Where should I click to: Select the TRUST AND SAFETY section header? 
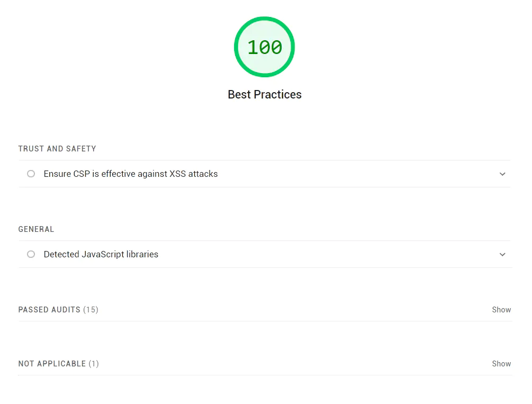point(57,149)
